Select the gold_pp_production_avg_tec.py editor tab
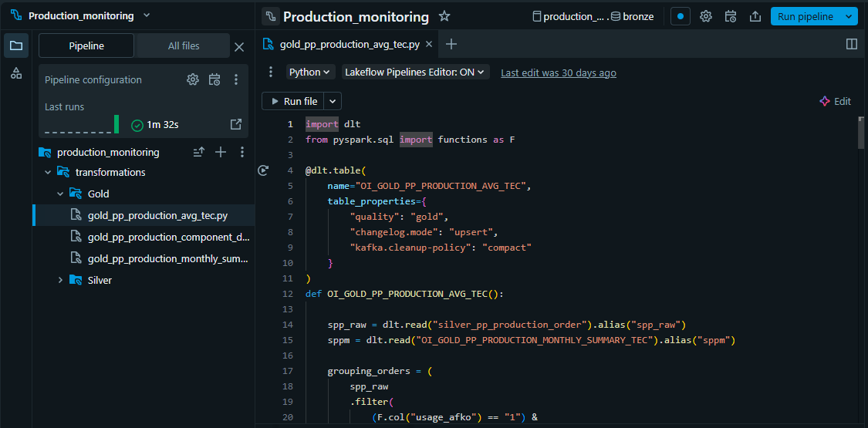 pyautogui.click(x=349, y=45)
